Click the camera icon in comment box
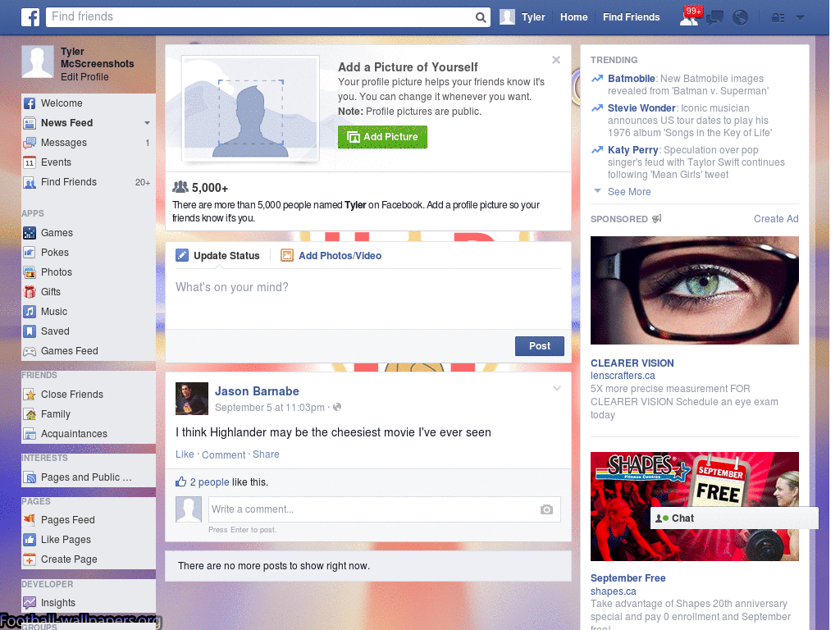The image size is (840, 630). tap(546, 509)
